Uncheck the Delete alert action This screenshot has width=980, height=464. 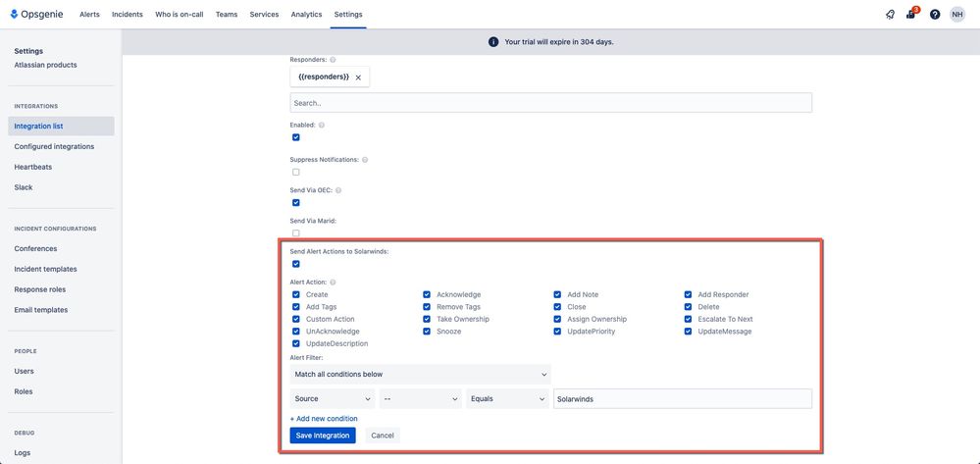[x=688, y=307]
